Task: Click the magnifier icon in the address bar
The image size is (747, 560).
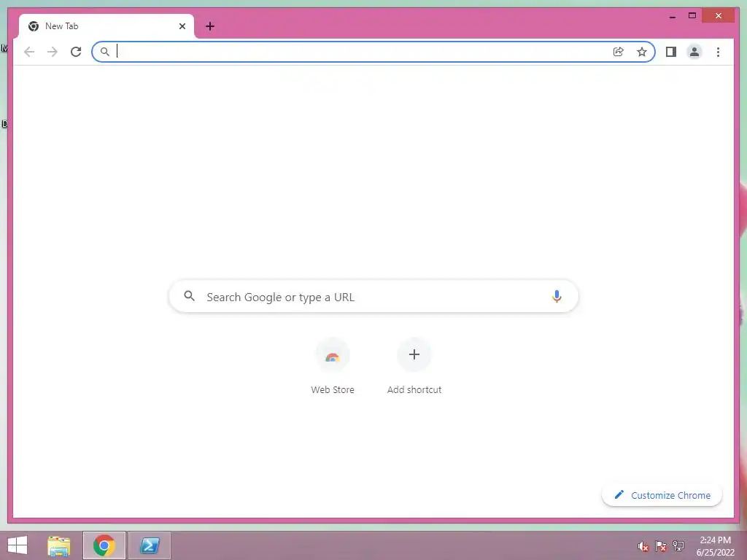Action: tap(105, 52)
